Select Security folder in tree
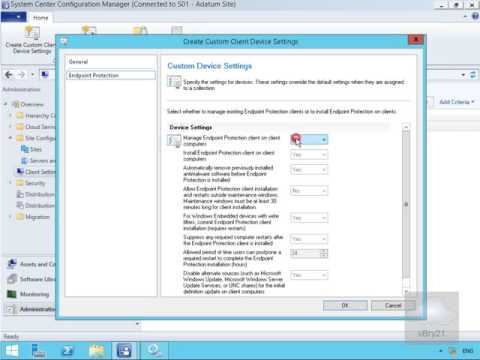480x360 pixels. [x=31, y=183]
